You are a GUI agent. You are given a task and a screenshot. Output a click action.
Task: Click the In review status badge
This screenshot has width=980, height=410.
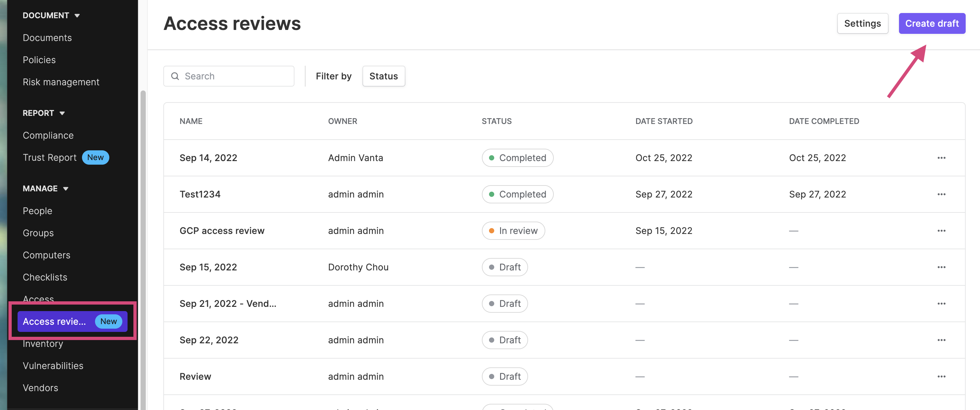(513, 231)
